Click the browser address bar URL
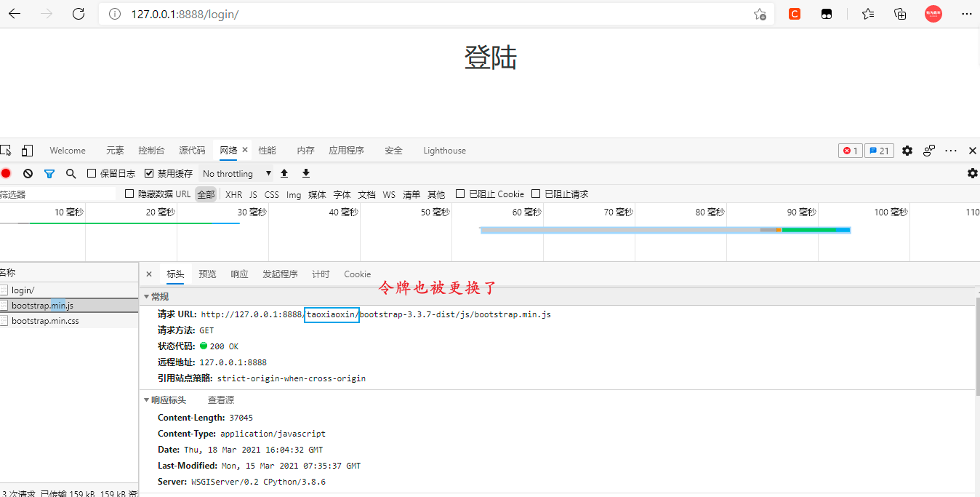 [x=185, y=14]
